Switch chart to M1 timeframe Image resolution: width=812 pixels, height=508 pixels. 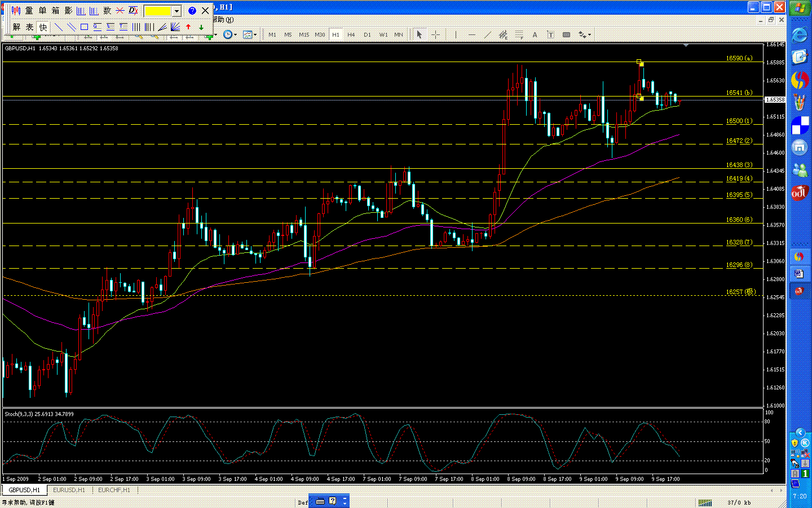272,34
